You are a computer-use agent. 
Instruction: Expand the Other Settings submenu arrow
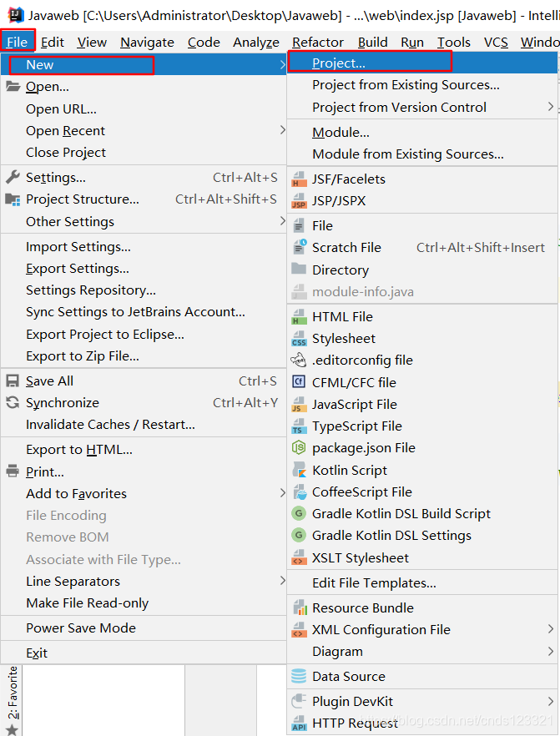(283, 220)
